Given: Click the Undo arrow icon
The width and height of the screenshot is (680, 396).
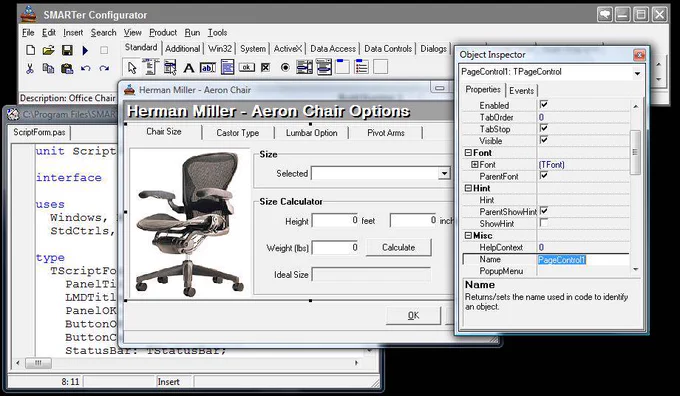Looking at the screenshot, I should click(85, 69).
